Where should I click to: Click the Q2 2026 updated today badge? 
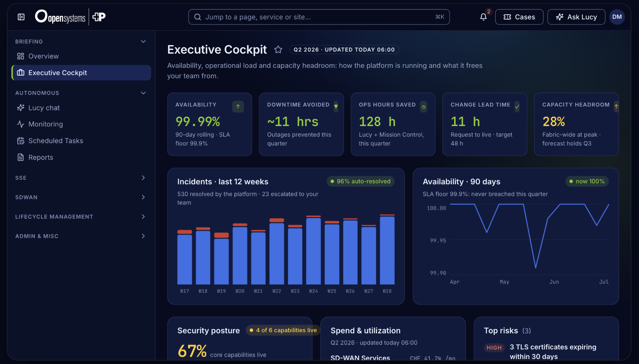click(344, 49)
